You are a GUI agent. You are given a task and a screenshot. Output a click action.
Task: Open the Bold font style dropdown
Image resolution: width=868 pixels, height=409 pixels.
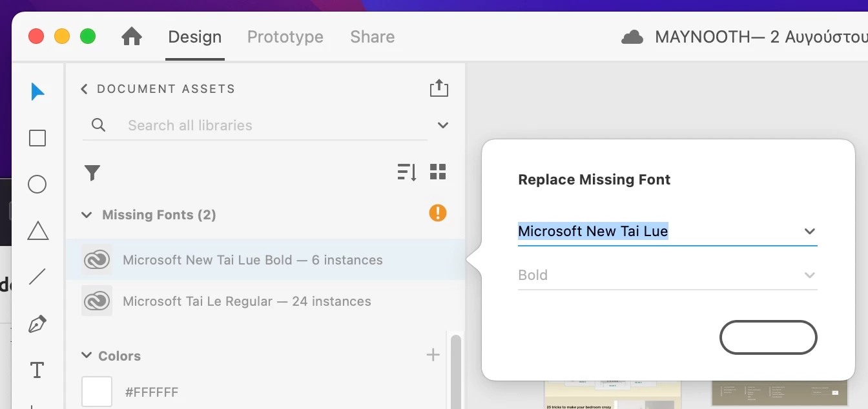coord(810,275)
